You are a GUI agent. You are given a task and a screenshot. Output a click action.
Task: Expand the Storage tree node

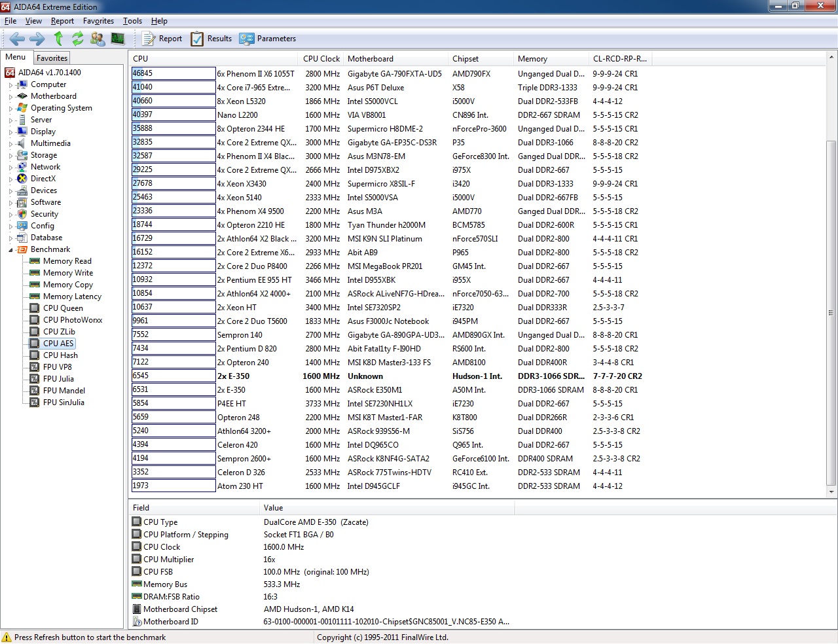coord(10,156)
